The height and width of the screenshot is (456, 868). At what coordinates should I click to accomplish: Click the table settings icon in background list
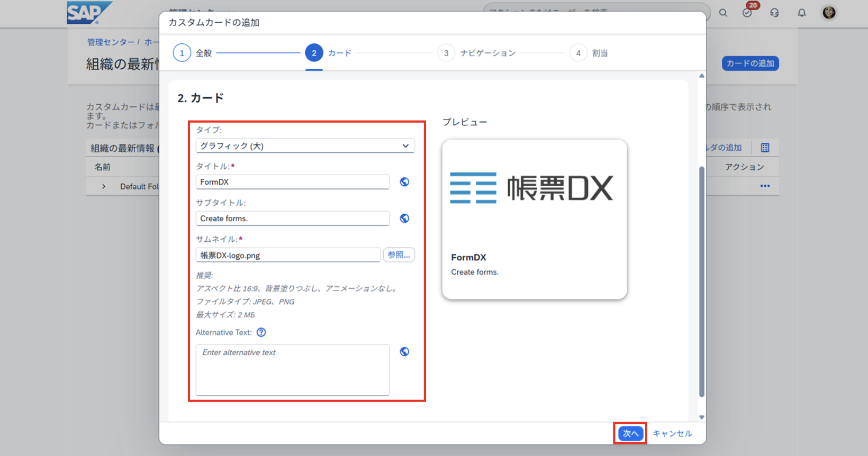pyautogui.click(x=765, y=148)
